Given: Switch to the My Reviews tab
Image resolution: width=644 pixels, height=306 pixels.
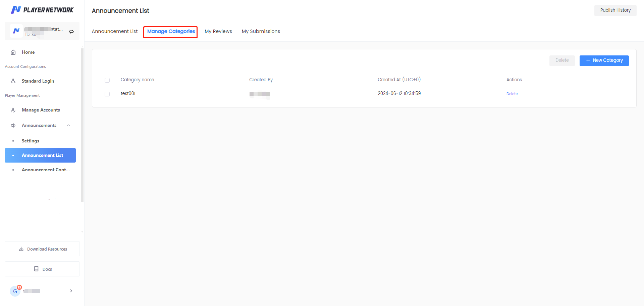Looking at the screenshot, I should click(218, 32).
